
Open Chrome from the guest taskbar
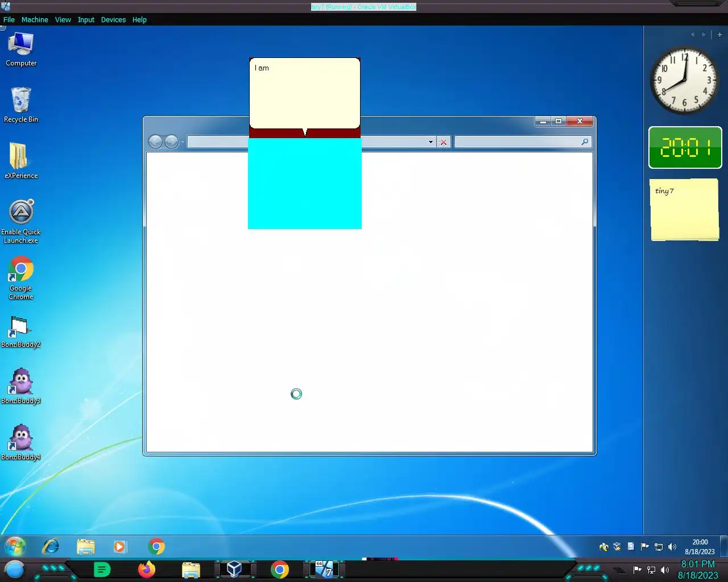[x=156, y=547]
